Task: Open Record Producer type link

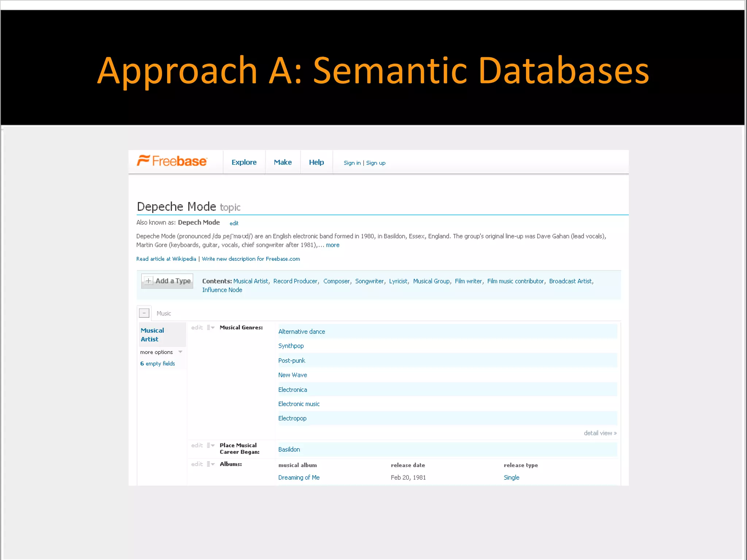Action: point(295,281)
